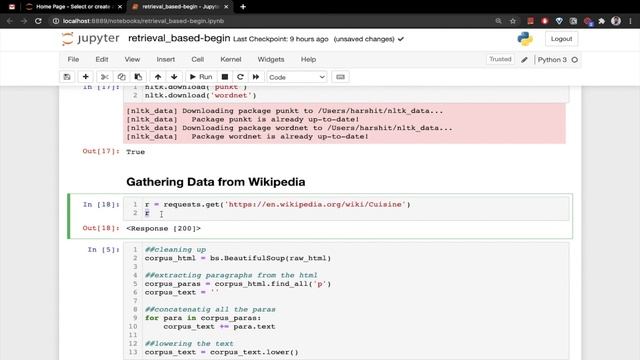The width and height of the screenshot is (640, 360).
Task: Go back in browser history
Action: 10,21
